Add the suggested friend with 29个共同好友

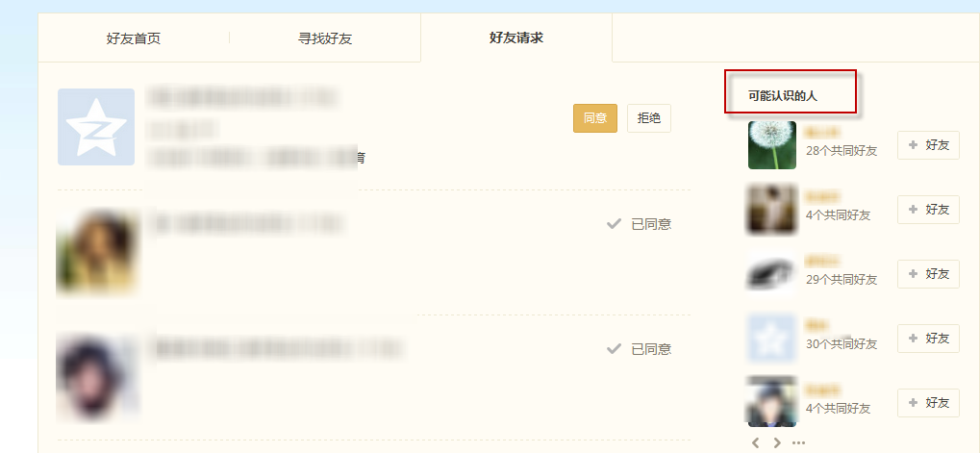tap(928, 274)
